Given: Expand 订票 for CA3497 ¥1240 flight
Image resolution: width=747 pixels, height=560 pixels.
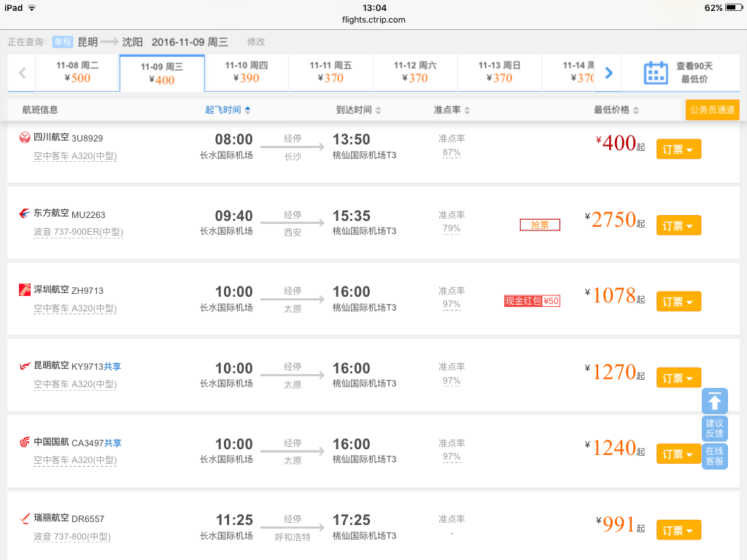Looking at the screenshot, I should click(678, 454).
